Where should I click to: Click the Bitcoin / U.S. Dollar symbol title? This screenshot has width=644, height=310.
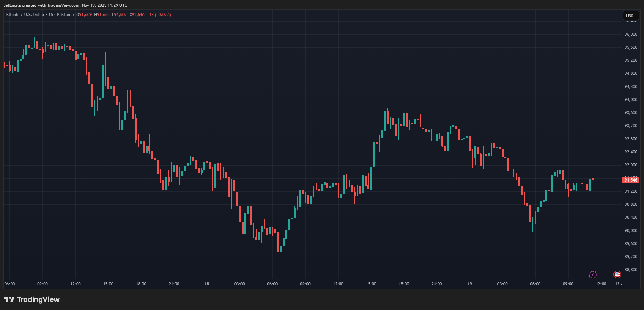coord(25,15)
